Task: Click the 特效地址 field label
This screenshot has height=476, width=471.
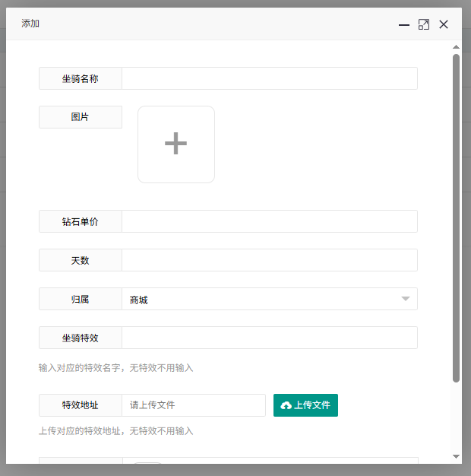Action: [81, 405]
